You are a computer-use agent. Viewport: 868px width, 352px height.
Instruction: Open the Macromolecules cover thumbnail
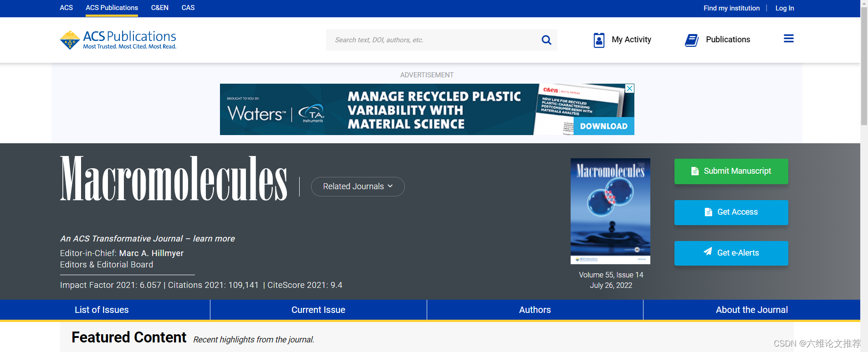(610, 211)
